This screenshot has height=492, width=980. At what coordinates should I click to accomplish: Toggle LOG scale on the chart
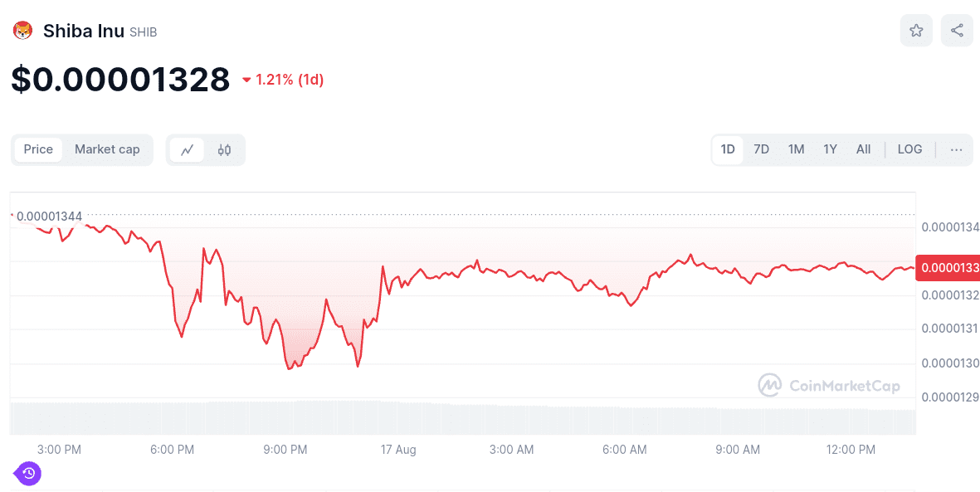[909, 149]
